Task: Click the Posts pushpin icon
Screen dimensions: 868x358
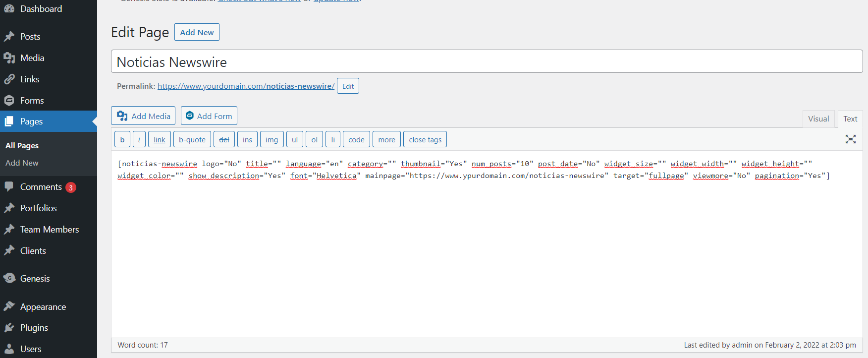Action: point(9,37)
